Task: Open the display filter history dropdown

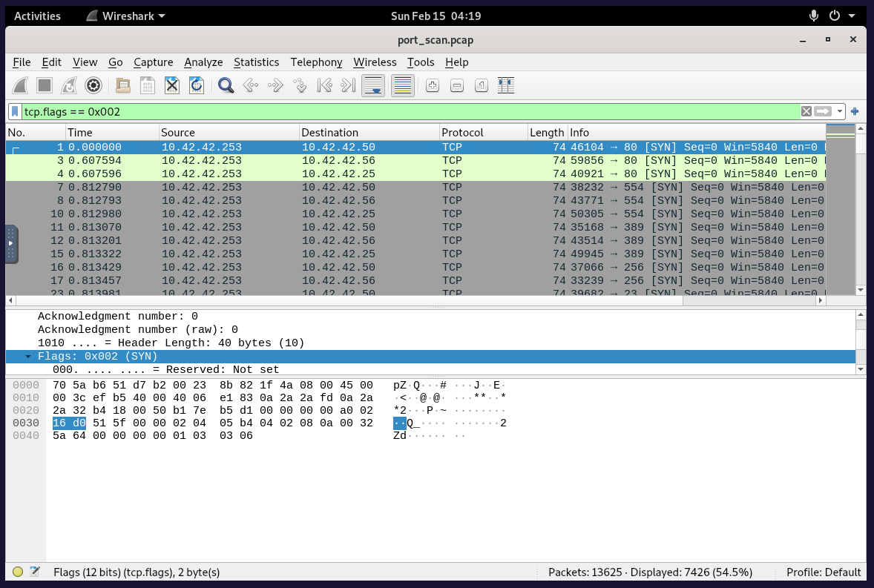Action: (x=841, y=111)
